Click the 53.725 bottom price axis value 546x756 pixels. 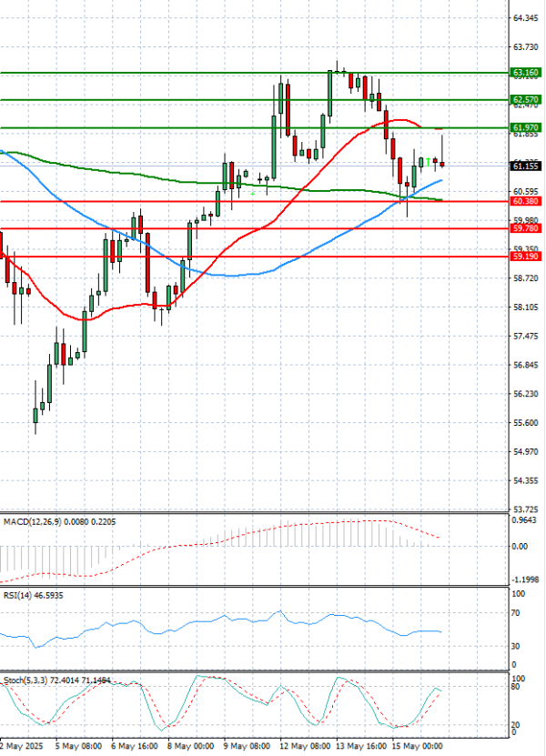coord(525,509)
